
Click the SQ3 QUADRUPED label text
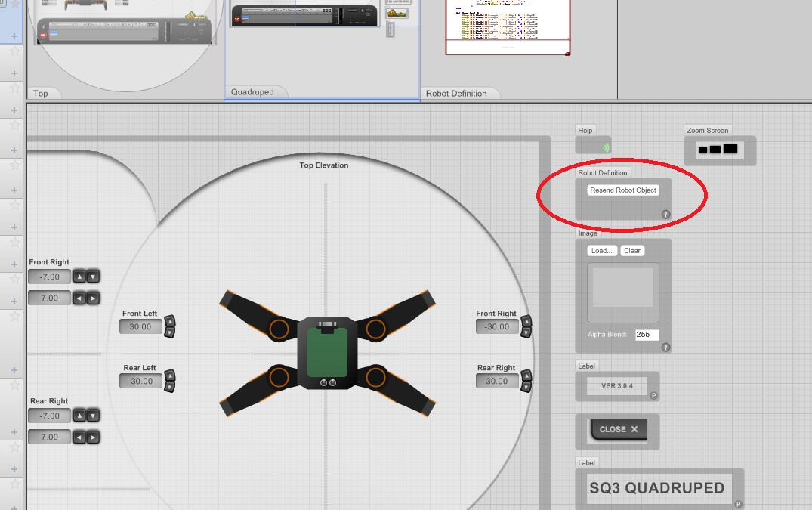(656, 488)
